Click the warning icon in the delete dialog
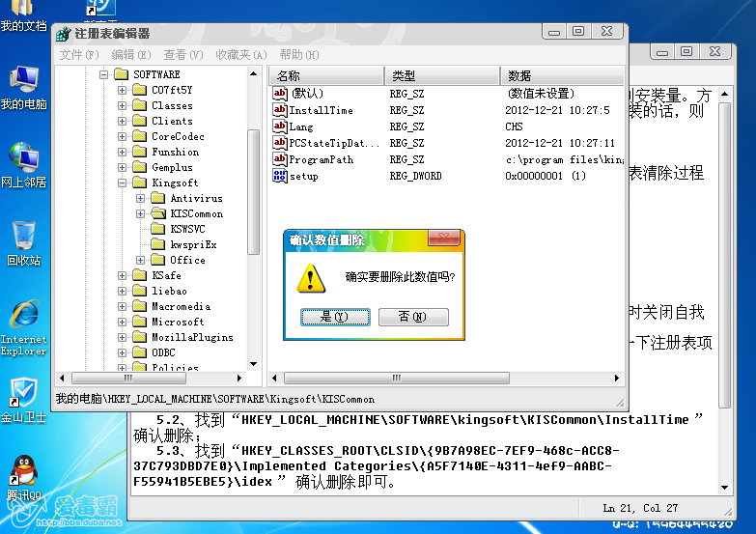The image size is (756, 534). pyautogui.click(x=311, y=278)
